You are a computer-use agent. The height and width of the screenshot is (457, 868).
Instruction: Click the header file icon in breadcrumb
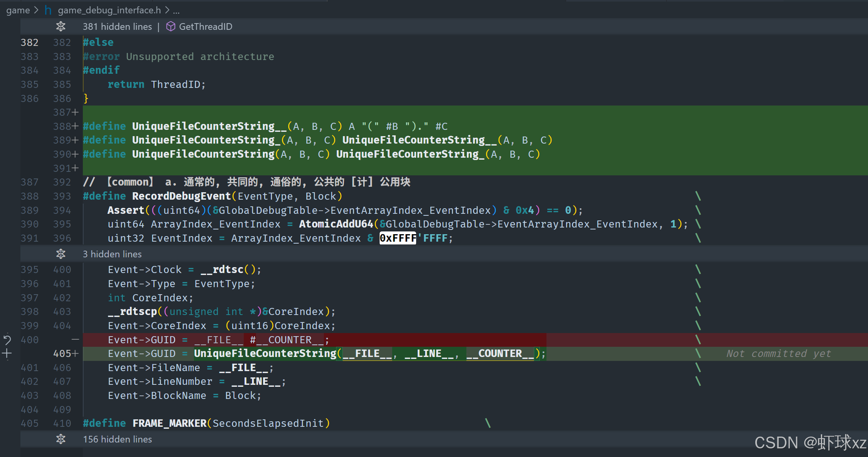48,10
